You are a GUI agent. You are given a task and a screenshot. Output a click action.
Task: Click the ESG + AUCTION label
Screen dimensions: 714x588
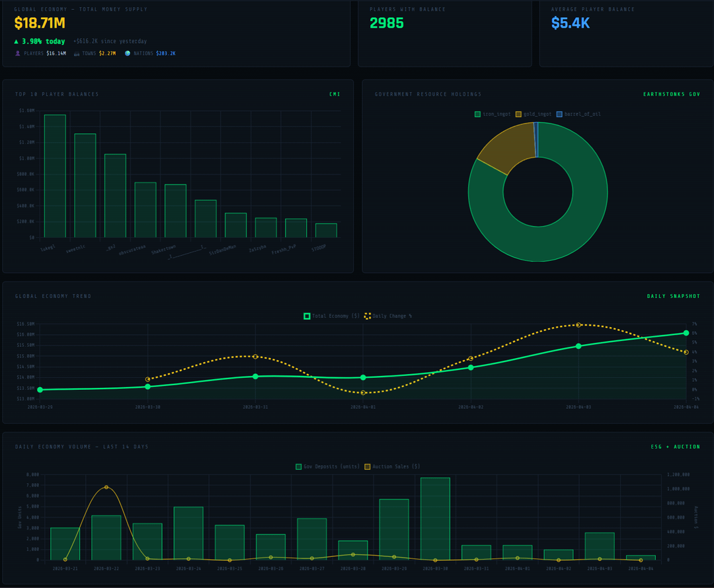675,447
